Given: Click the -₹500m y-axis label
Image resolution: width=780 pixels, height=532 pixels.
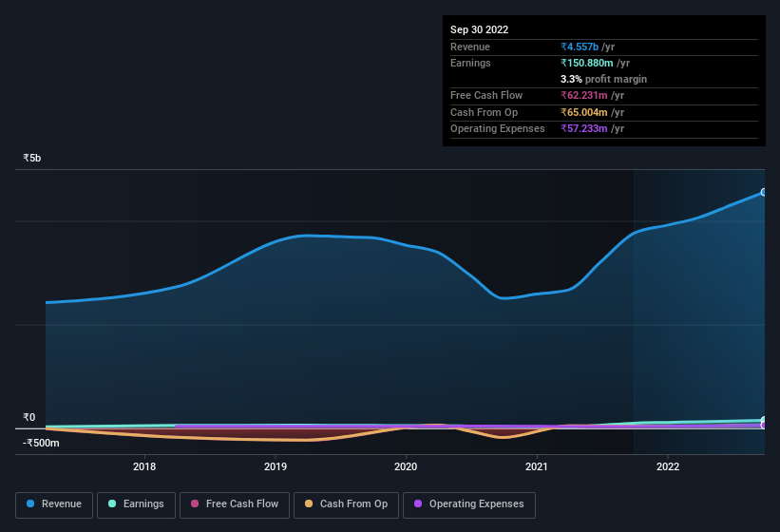Looking at the screenshot, I should [41, 443].
